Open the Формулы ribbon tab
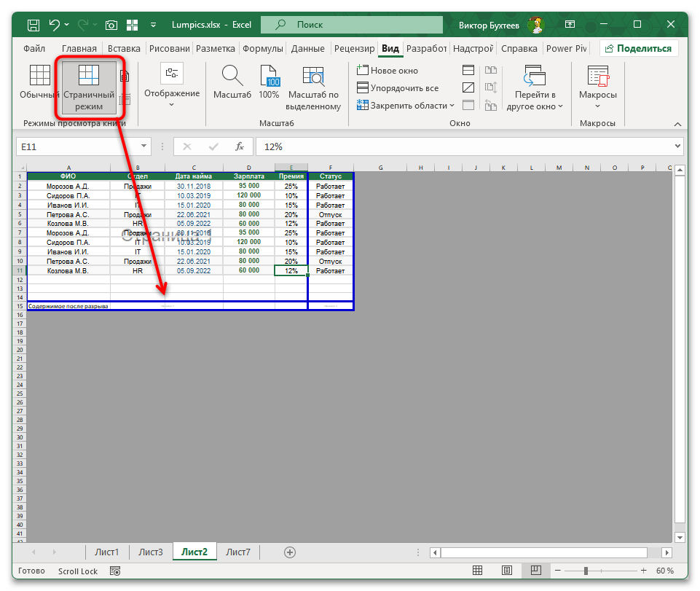Image resolution: width=700 pixels, height=591 pixels. (262, 49)
